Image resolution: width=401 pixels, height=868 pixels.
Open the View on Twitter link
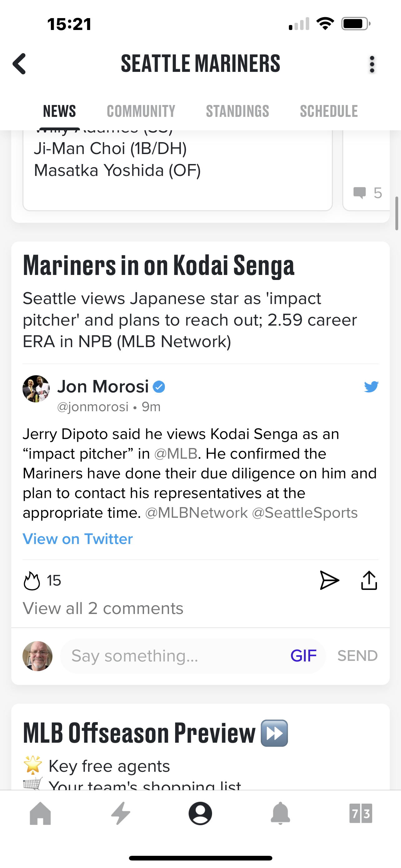coord(78,539)
